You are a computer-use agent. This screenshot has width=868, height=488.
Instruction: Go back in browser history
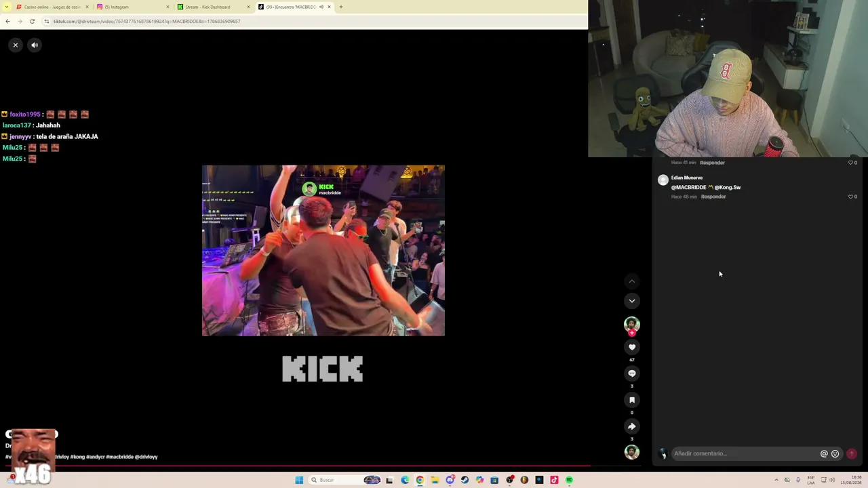[x=7, y=21]
